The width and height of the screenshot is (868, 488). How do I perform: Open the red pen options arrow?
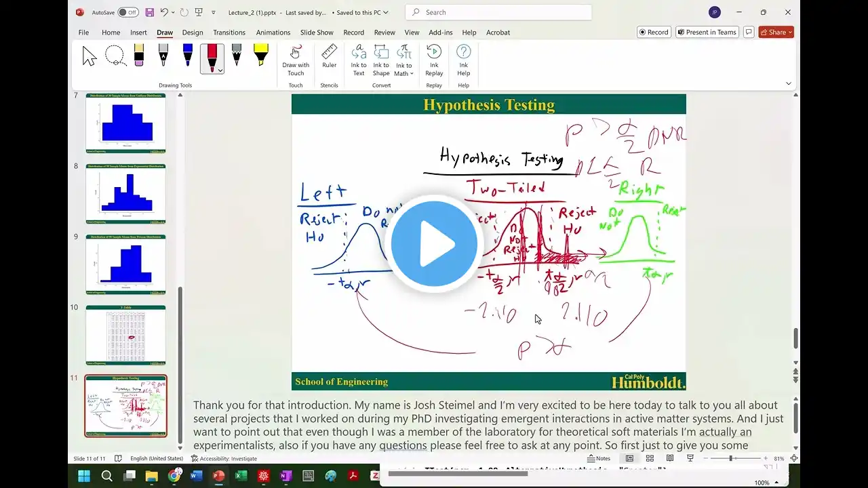click(220, 70)
